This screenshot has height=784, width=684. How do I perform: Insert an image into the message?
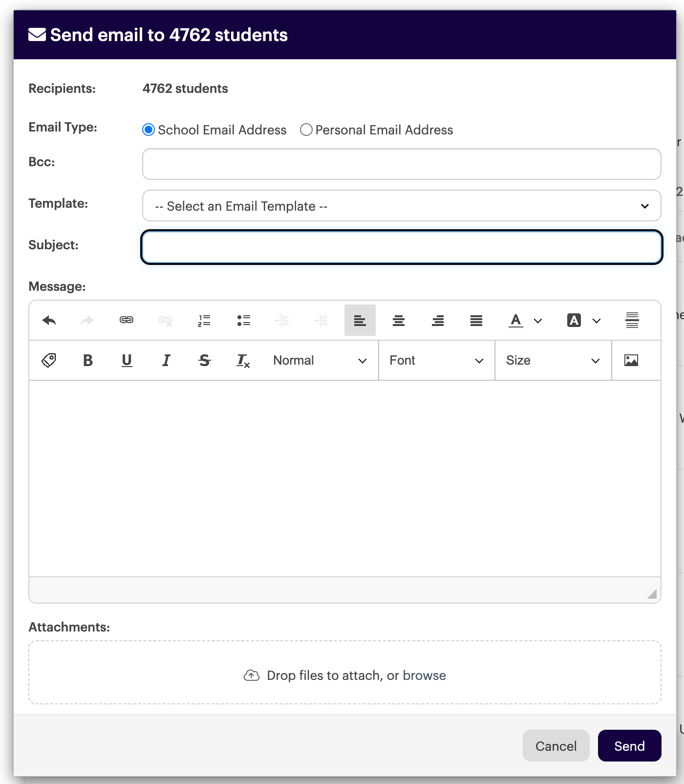631,360
